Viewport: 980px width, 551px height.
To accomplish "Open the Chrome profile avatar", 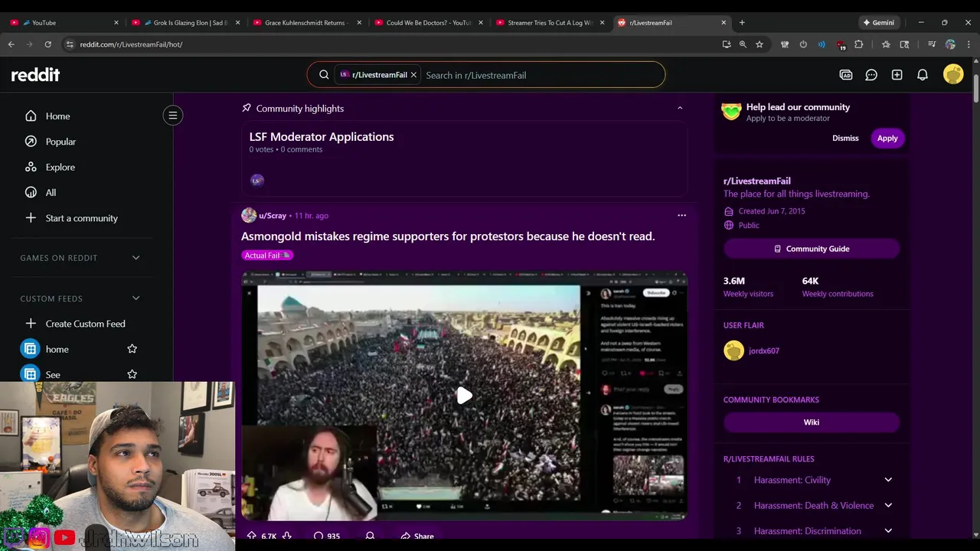I will (951, 44).
